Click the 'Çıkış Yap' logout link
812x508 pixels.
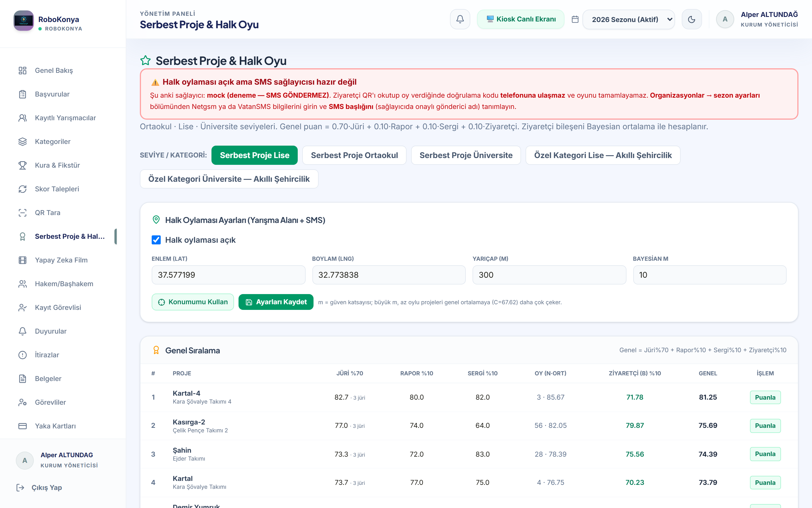(47, 487)
